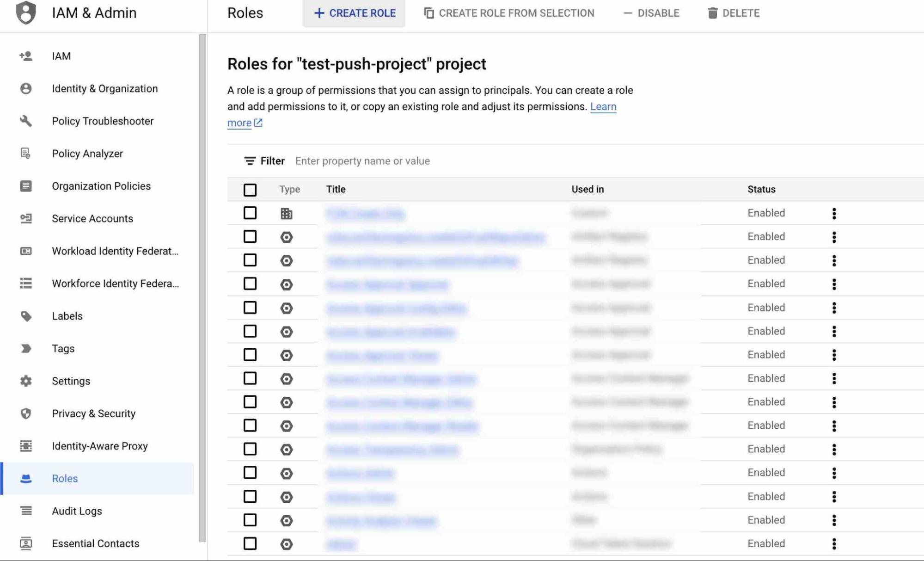Expand the three-dot menu for second role
This screenshot has height=561, width=924.
click(834, 236)
